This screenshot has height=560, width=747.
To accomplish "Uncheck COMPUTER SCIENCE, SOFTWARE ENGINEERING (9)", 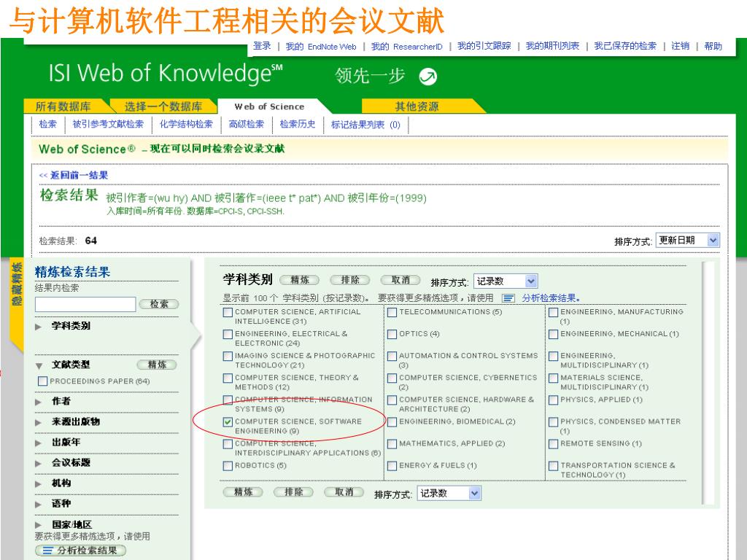I will coord(228,422).
